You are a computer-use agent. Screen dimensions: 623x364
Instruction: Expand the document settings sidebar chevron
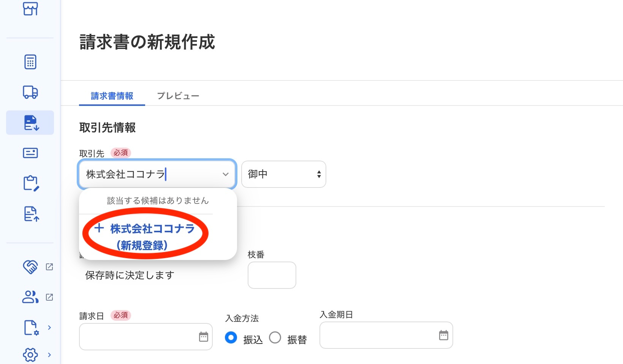pyautogui.click(x=49, y=327)
